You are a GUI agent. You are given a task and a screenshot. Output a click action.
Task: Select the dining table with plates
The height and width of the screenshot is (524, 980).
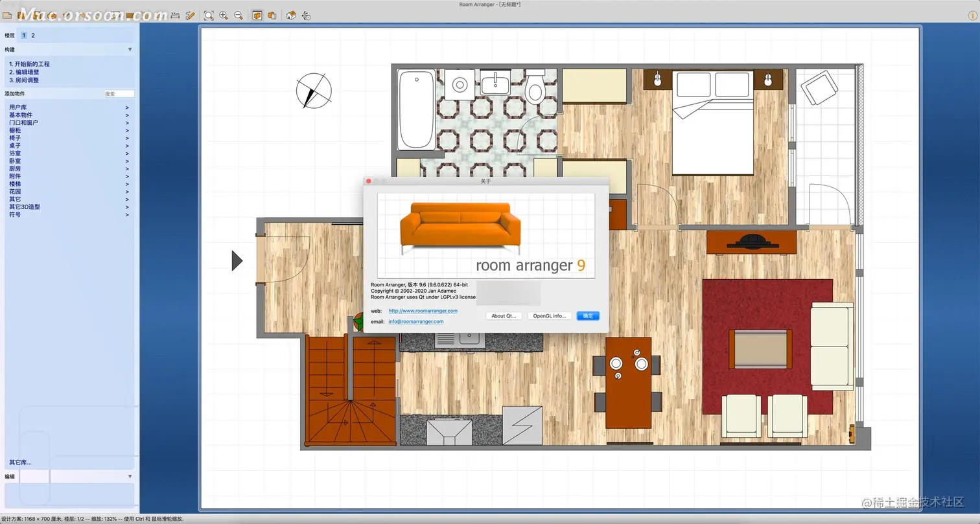click(628, 383)
